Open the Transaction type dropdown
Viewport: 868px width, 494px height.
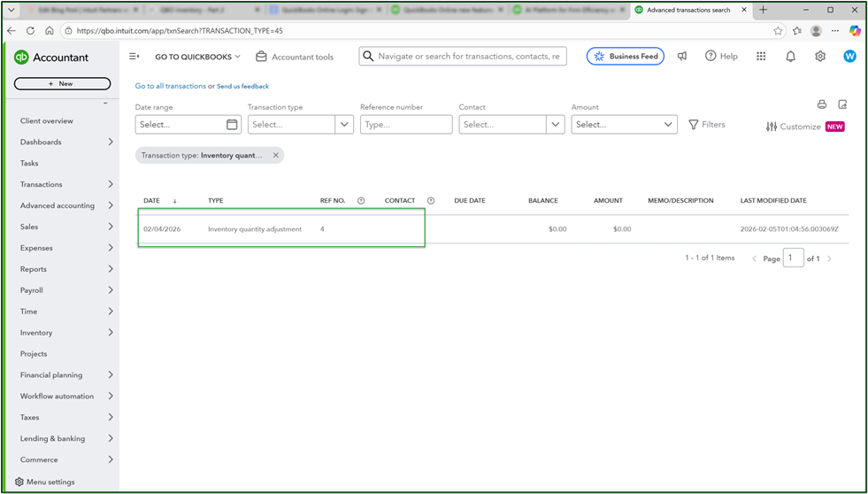[x=344, y=125]
